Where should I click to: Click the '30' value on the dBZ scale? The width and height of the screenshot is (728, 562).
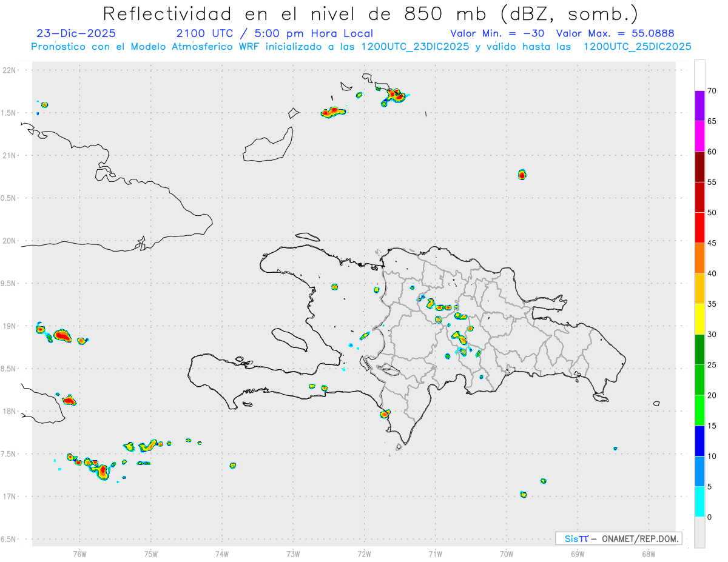pos(712,335)
